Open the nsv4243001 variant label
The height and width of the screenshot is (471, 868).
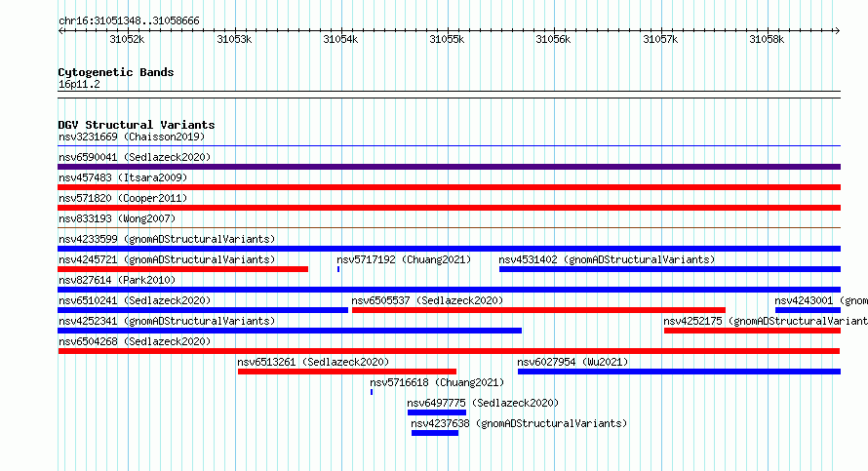coord(821,300)
